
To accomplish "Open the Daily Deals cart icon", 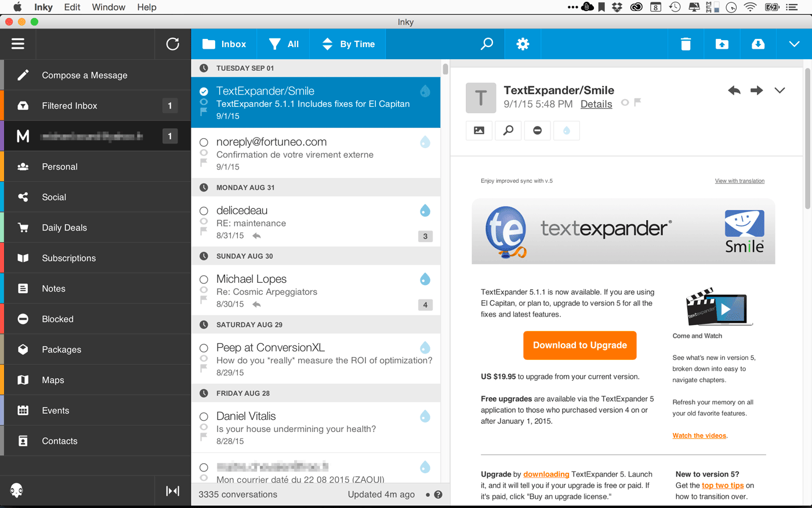I will pyautogui.click(x=23, y=228).
